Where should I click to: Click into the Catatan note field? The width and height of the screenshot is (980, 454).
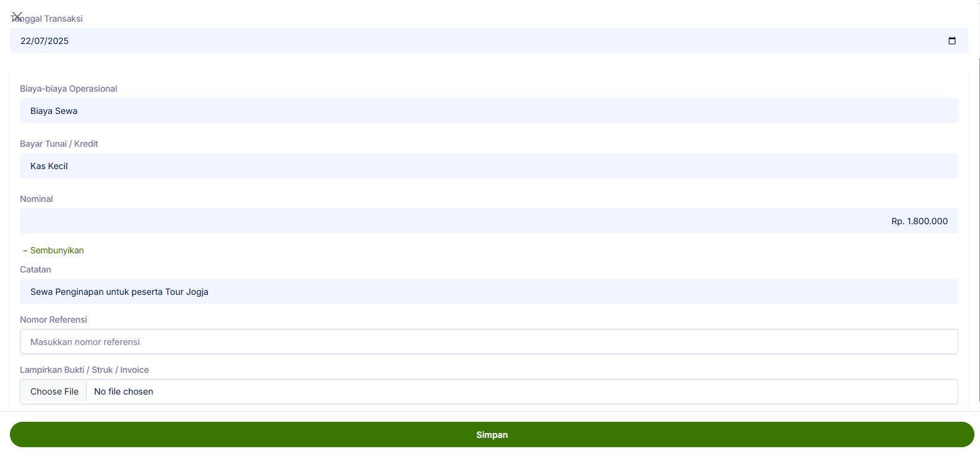click(x=488, y=292)
